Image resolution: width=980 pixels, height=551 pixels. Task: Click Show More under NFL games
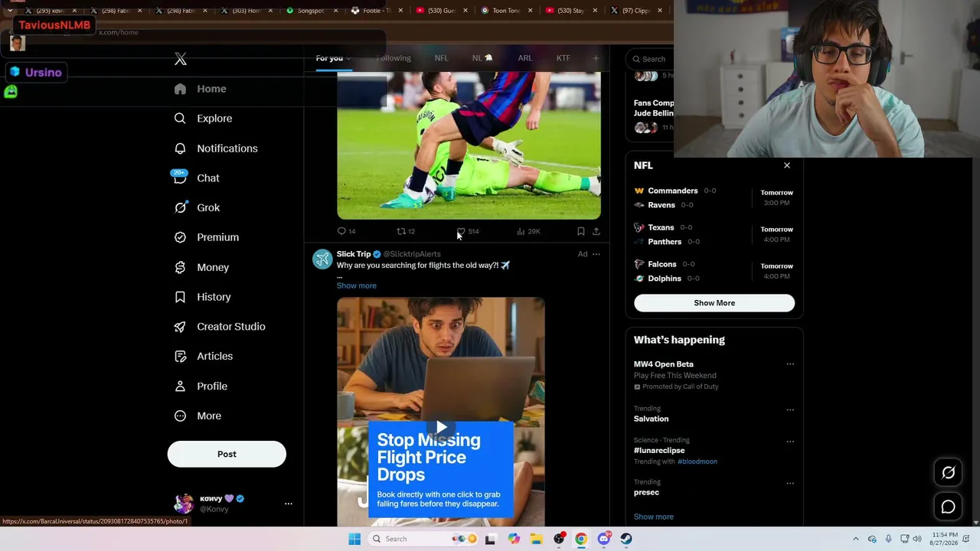pos(714,303)
